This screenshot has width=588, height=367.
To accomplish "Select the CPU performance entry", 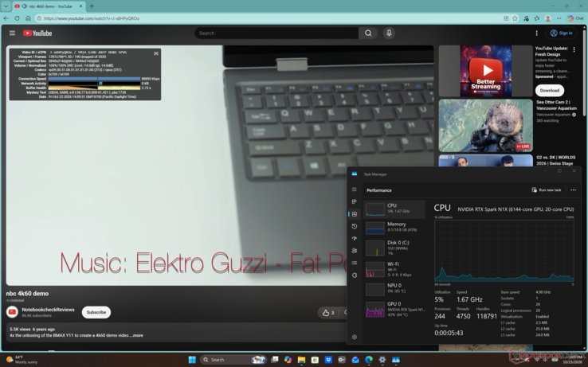I will point(394,209).
